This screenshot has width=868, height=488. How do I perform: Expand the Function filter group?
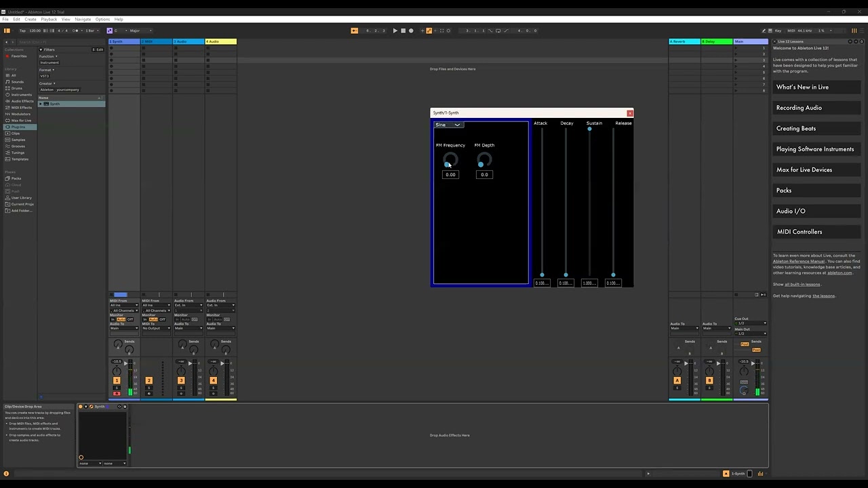[x=47, y=56]
